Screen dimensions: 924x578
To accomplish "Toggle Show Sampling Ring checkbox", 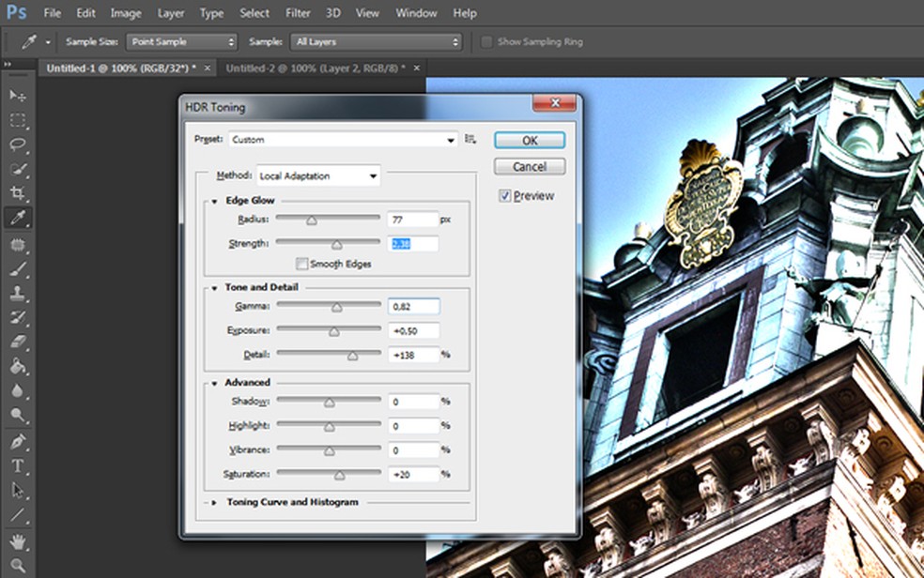I will [486, 42].
